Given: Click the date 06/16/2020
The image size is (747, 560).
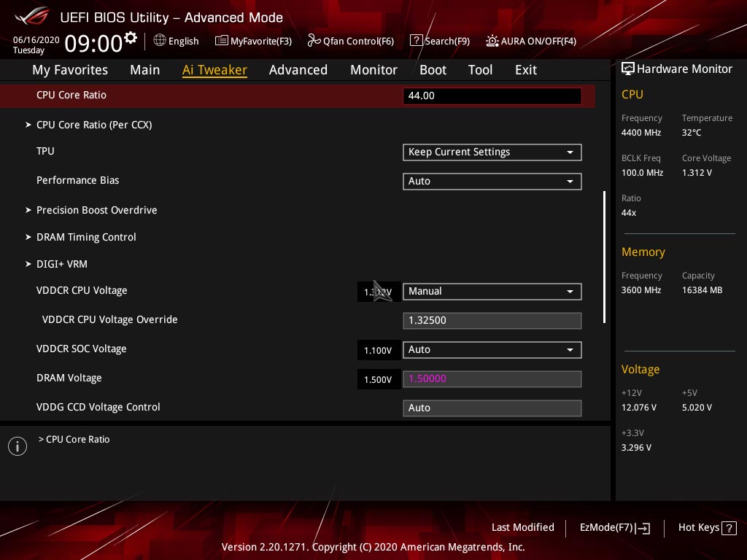Looking at the screenshot, I should pos(36,40).
